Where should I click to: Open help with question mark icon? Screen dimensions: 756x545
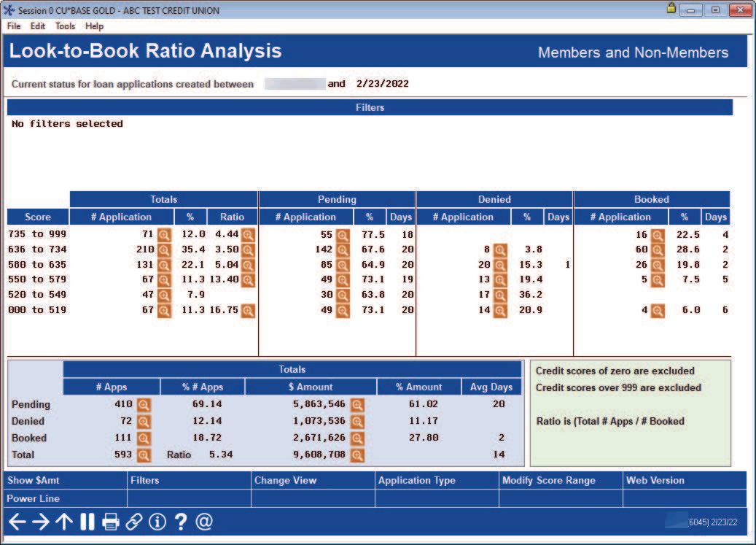click(x=181, y=522)
